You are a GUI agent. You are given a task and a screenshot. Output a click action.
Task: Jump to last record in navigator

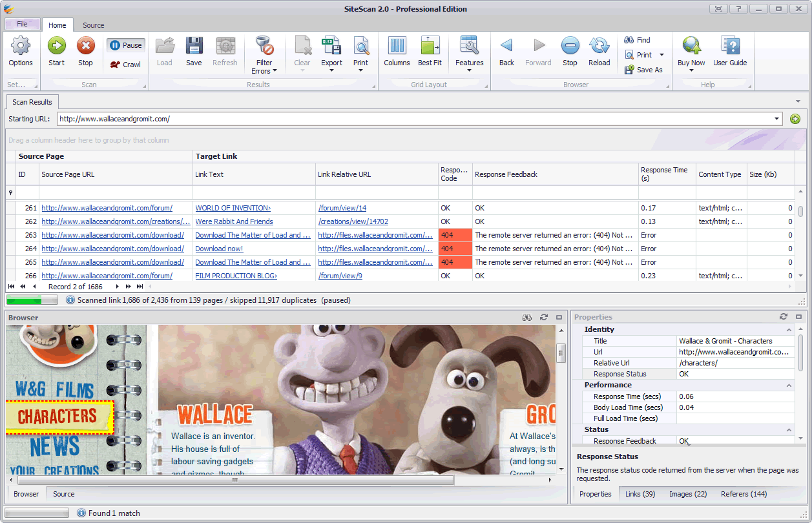pyautogui.click(x=140, y=286)
